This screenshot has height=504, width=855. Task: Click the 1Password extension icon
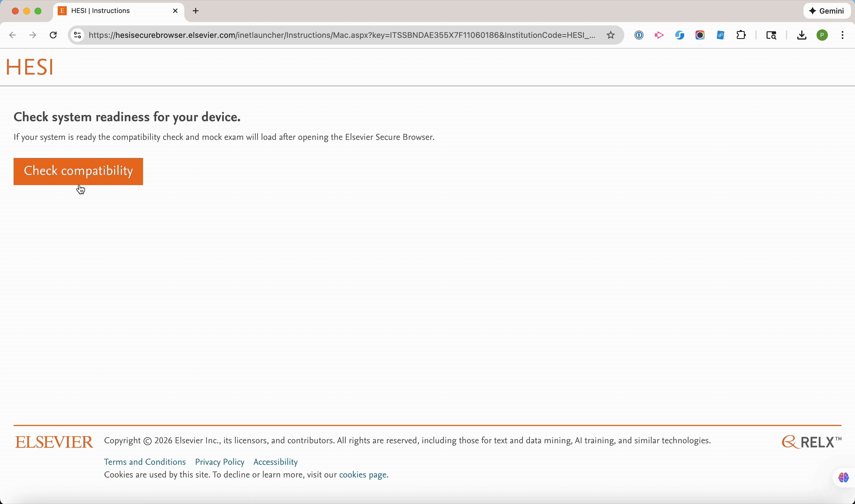[x=638, y=35]
